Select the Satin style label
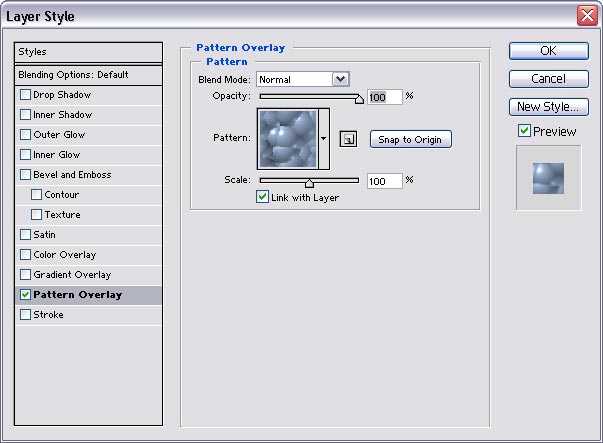Image resolution: width=603 pixels, height=443 pixels. pyautogui.click(x=44, y=235)
